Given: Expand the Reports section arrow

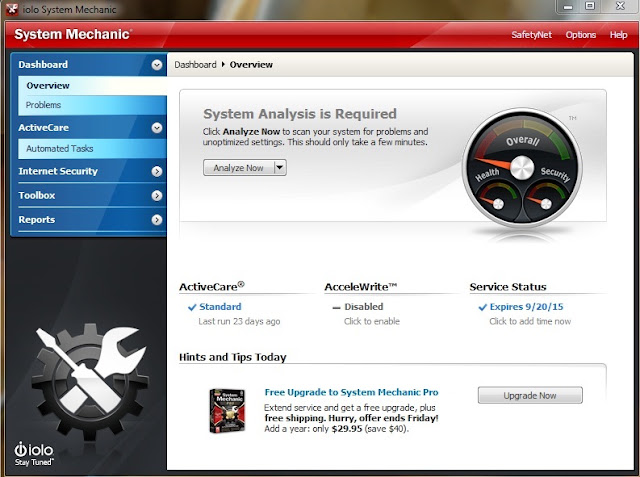Looking at the screenshot, I should pos(157,220).
